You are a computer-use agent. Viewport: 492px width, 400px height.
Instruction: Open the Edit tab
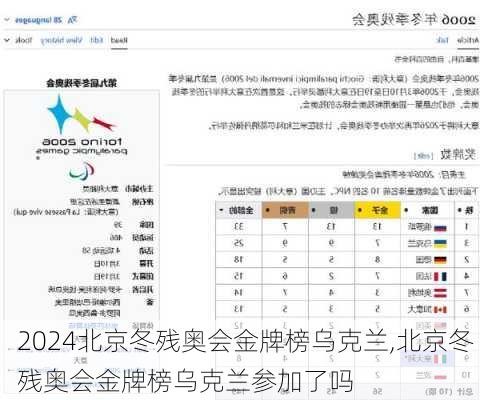(97, 40)
